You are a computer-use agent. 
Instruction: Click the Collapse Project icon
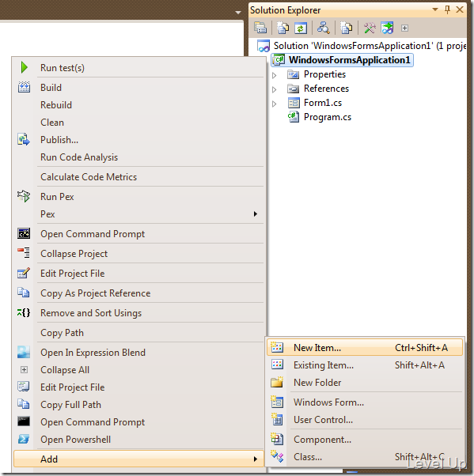[x=24, y=253]
